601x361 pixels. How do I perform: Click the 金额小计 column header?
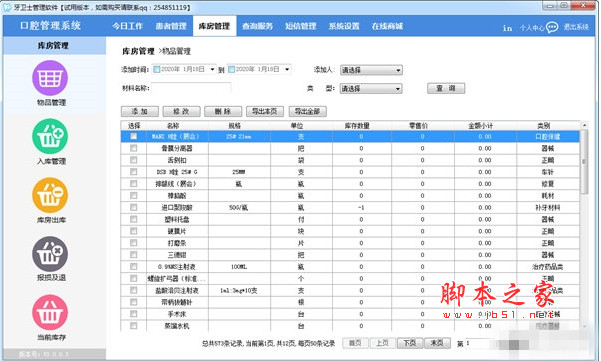pos(480,126)
